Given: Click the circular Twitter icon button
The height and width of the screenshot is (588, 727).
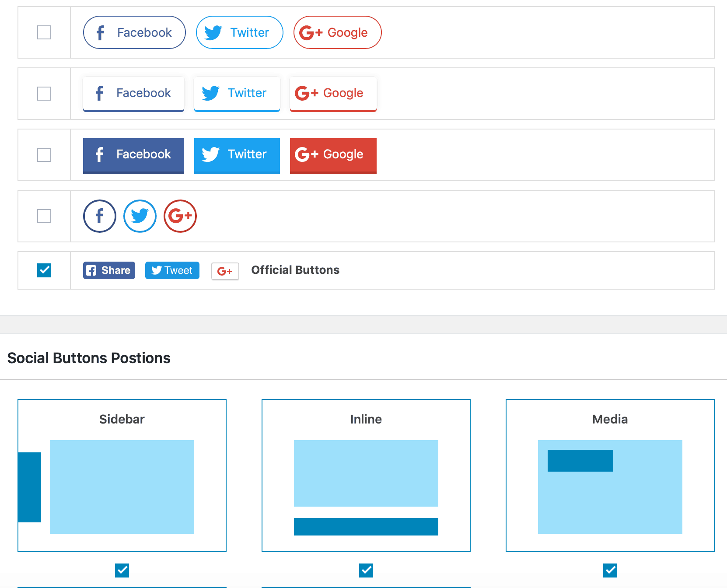Looking at the screenshot, I should [x=140, y=216].
